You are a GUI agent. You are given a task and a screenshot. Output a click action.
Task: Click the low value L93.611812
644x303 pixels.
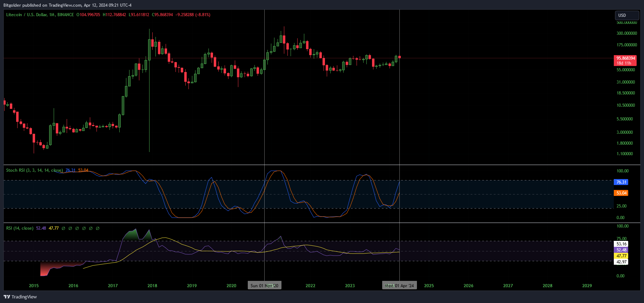pyautogui.click(x=139, y=15)
